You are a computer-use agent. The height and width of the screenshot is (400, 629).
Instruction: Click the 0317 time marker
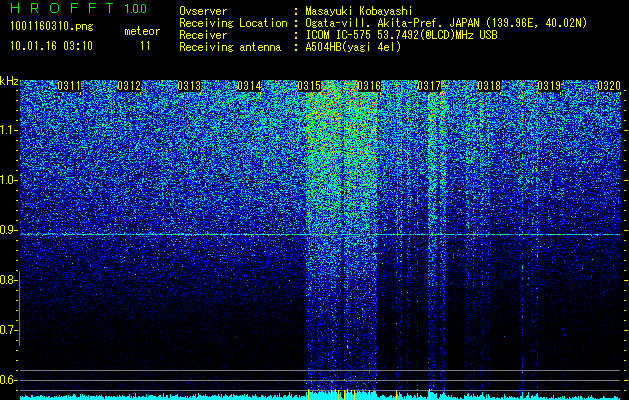click(429, 86)
